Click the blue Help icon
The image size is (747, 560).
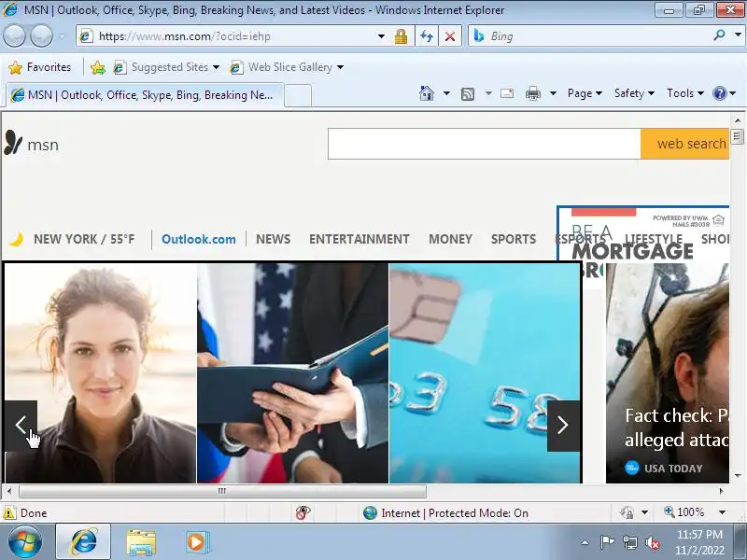[719, 93]
